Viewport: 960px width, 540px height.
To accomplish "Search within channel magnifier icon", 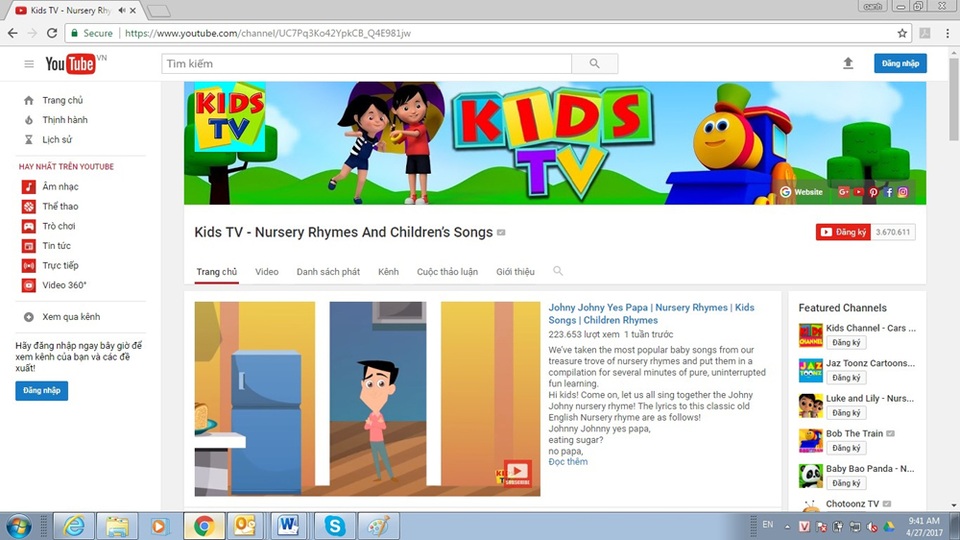I will (x=558, y=271).
